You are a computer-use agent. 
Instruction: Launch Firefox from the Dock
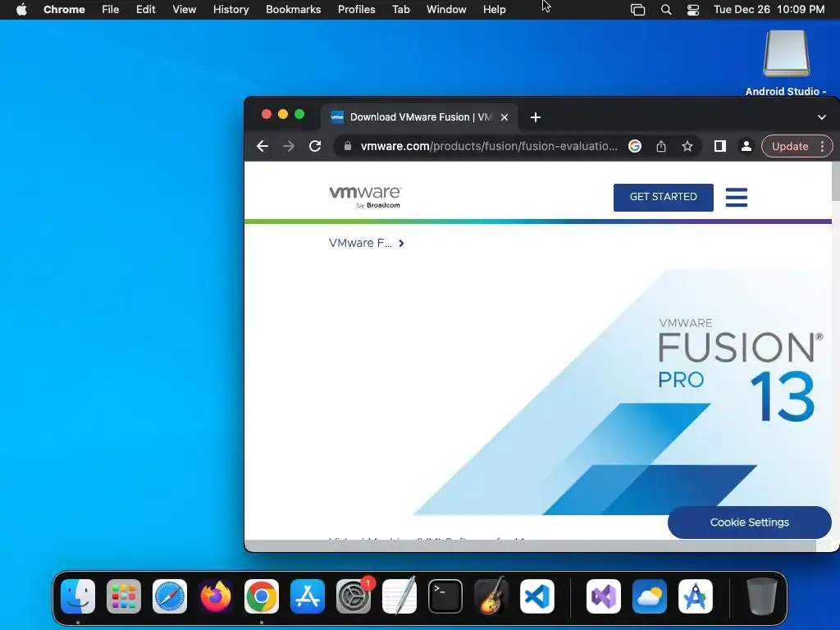pos(216,596)
